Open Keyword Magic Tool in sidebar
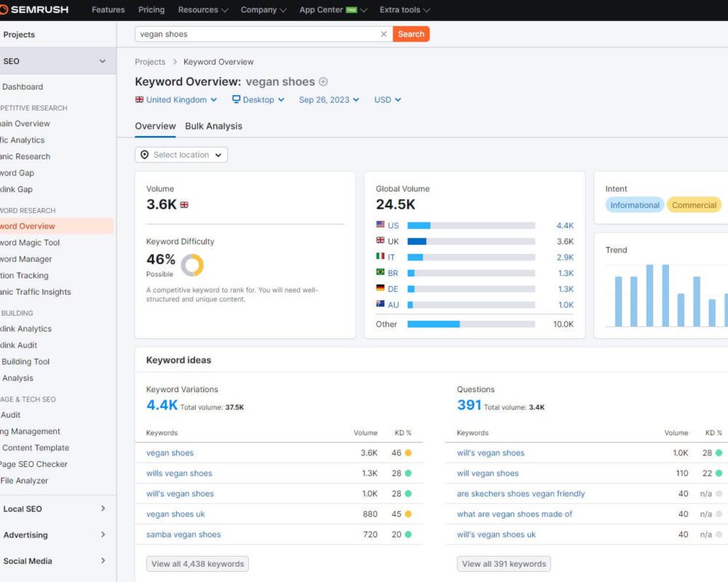Image resolution: width=728 pixels, height=582 pixels. tap(30, 243)
